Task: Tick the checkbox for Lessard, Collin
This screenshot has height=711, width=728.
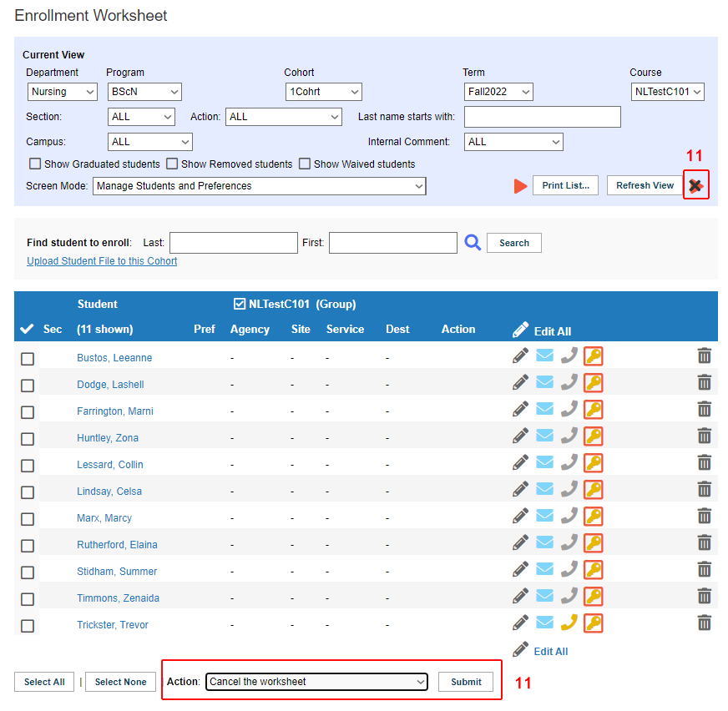Action: (28, 466)
